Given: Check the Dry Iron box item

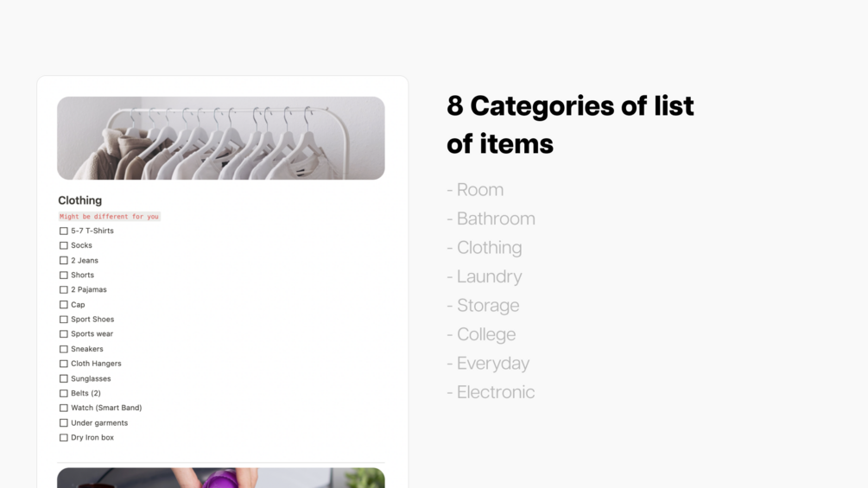Looking at the screenshot, I should pyautogui.click(x=64, y=437).
